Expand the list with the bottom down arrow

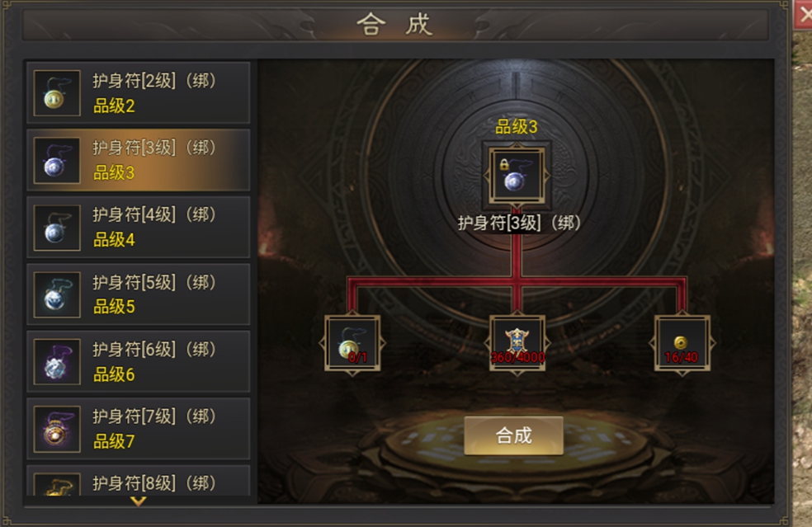(138, 501)
